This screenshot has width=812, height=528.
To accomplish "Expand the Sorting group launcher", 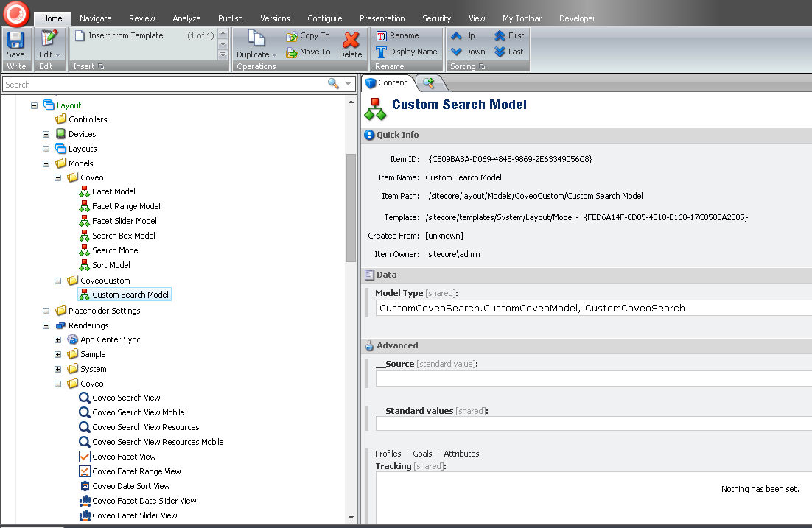I will pos(482,67).
